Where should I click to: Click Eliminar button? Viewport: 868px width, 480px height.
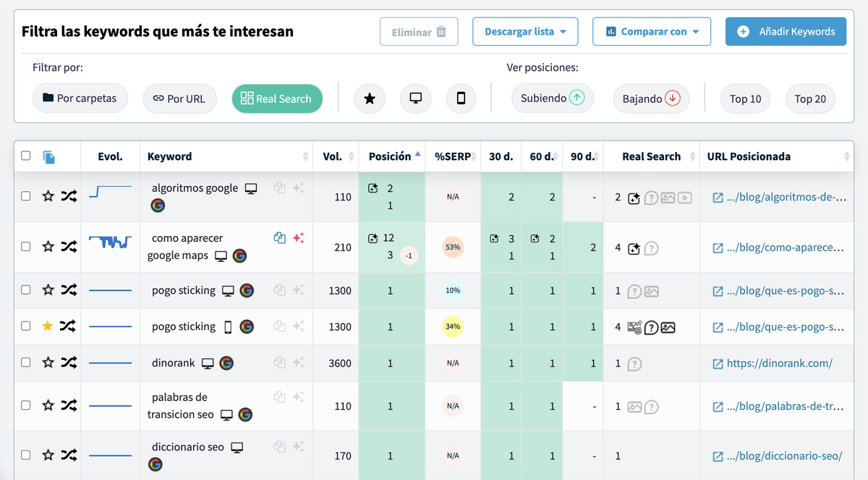[x=419, y=32]
